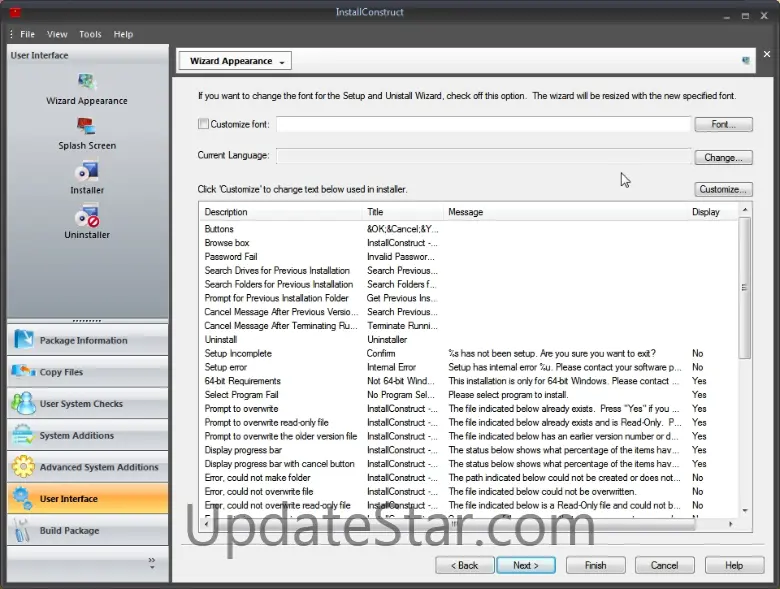Close the Wizard Appearance panel with X
This screenshot has height=589, width=780.
point(767,54)
